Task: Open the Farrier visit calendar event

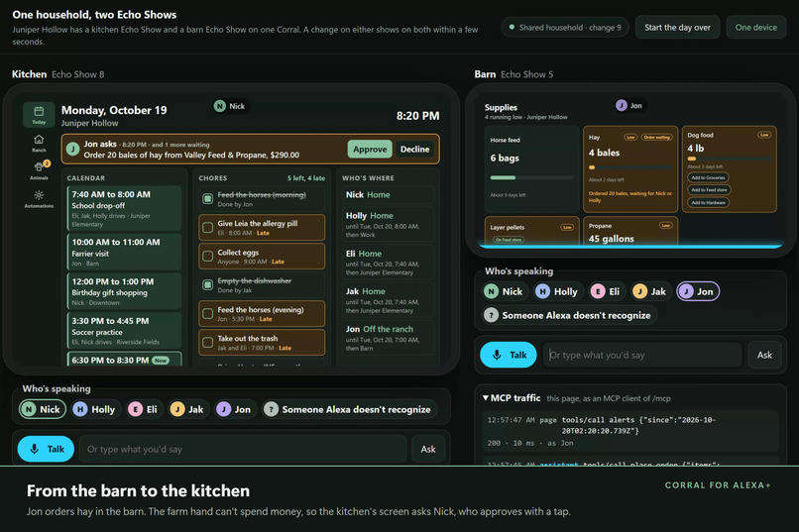Action: [124, 252]
